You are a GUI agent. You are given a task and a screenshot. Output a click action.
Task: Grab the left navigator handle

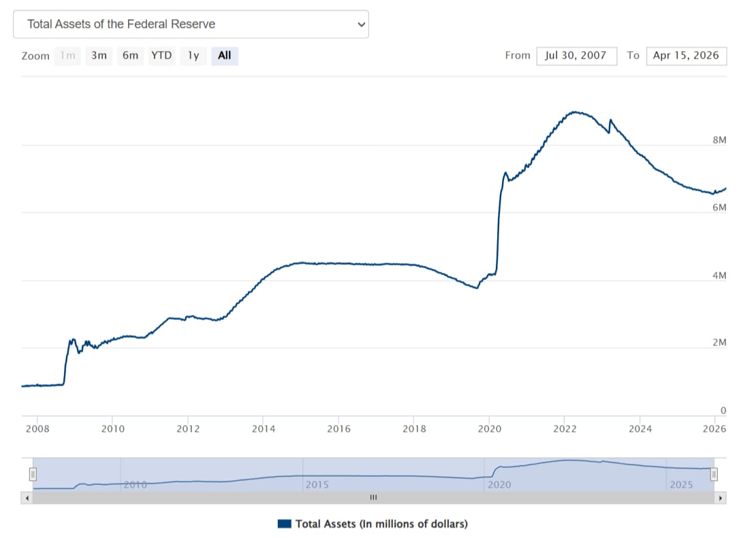(x=32, y=474)
